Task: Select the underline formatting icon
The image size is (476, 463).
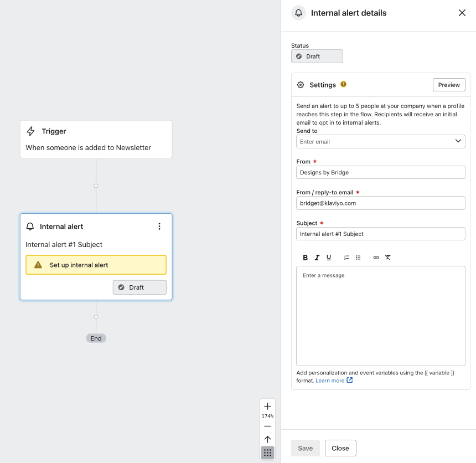Action: coord(329,257)
